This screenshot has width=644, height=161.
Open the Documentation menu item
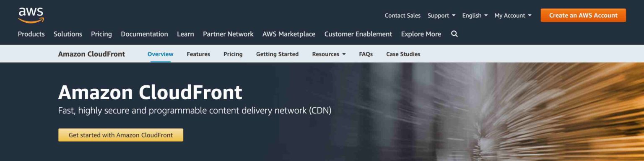click(x=144, y=34)
